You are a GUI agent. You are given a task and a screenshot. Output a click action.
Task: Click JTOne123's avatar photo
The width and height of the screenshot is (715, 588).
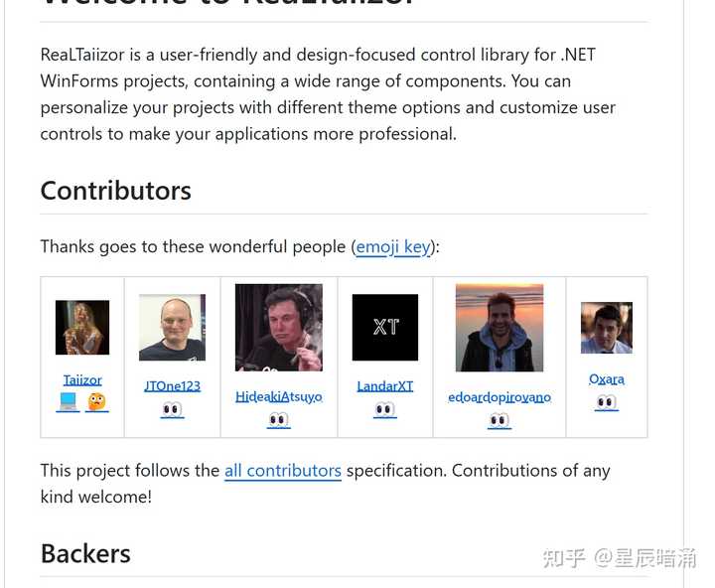[173, 328]
